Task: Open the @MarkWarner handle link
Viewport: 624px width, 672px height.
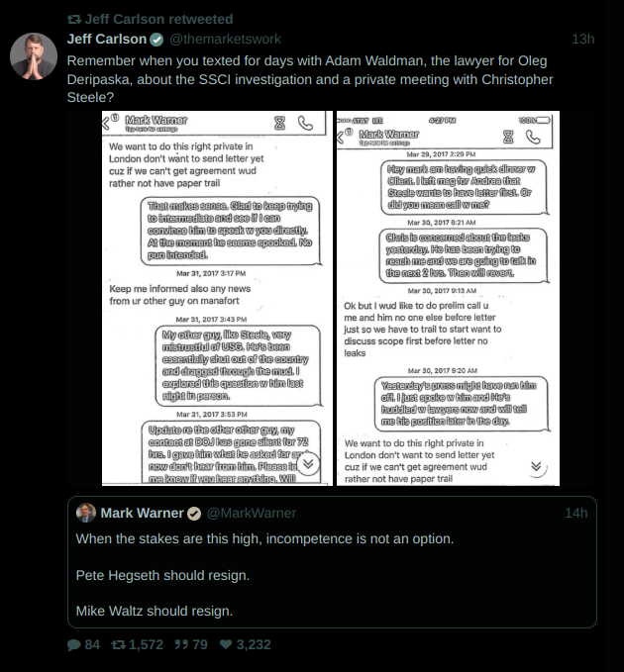Action: [252, 513]
